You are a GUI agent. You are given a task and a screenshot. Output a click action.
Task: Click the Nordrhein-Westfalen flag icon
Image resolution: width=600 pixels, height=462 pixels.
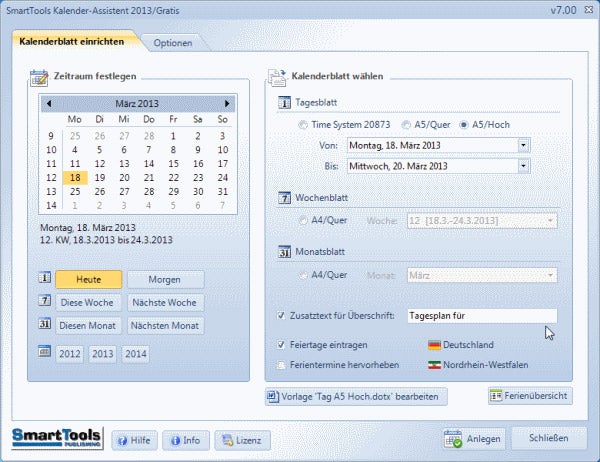(x=434, y=365)
